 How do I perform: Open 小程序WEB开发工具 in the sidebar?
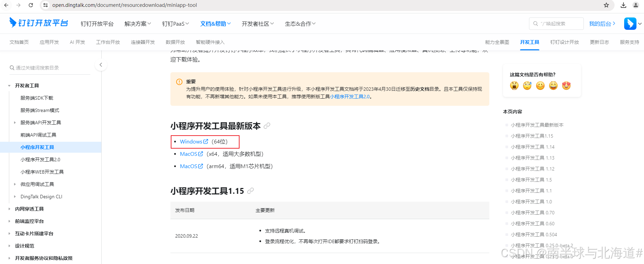point(42,172)
